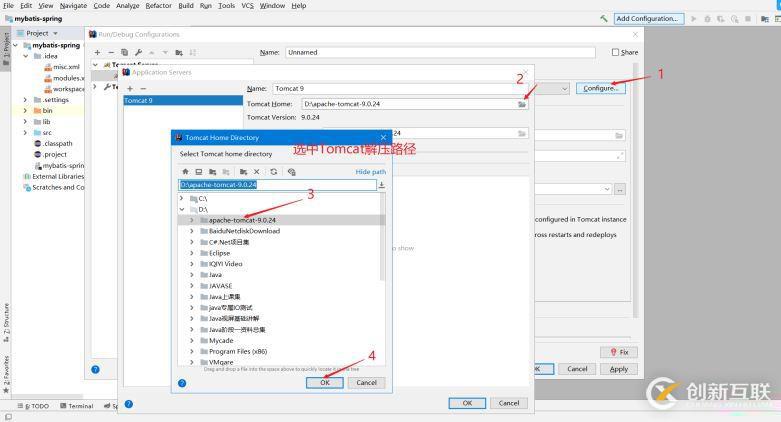Screen dimensions: 781x422
Task: Click the Fix button
Action: [x=620, y=352]
